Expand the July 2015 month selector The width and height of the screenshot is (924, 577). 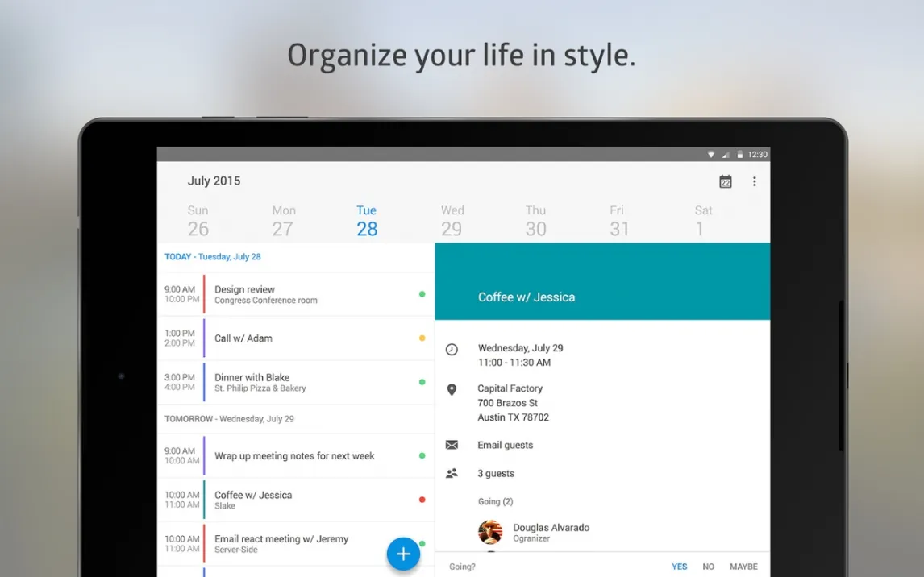(x=214, y=181)
